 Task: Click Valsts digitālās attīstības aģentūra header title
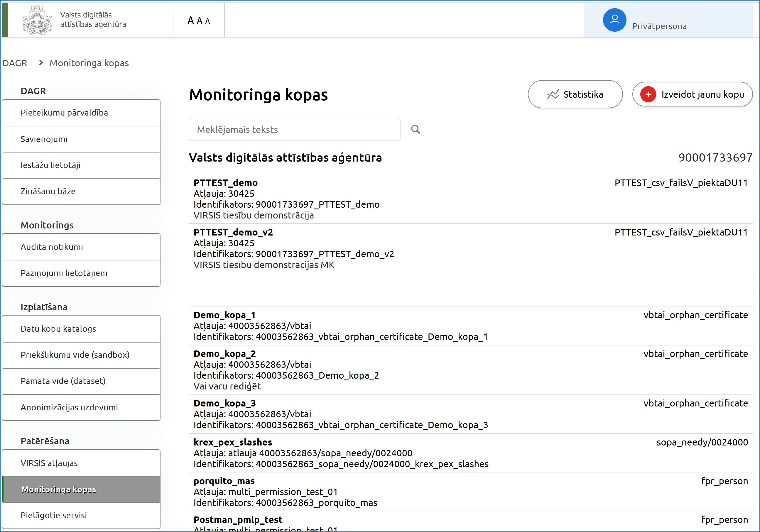93,20
